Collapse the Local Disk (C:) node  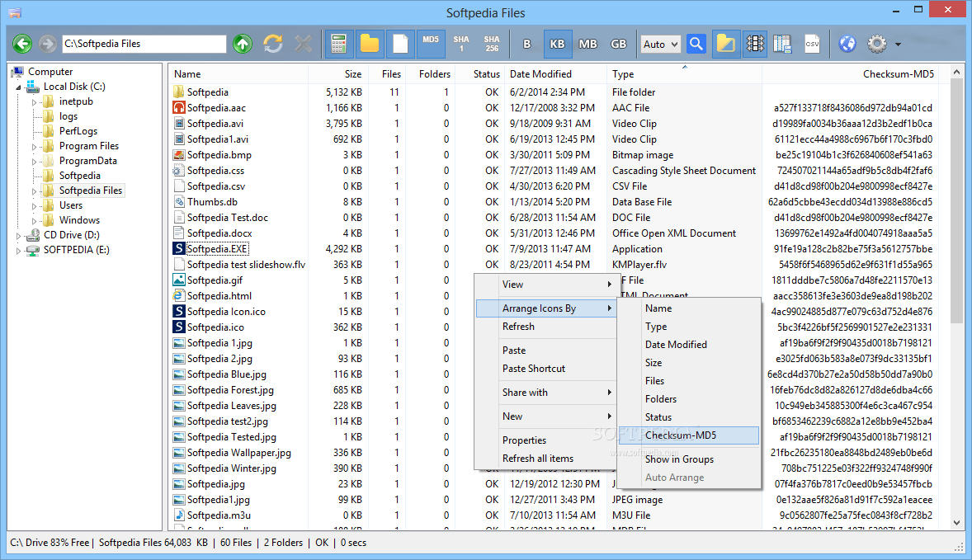click(x=19, y=87)
